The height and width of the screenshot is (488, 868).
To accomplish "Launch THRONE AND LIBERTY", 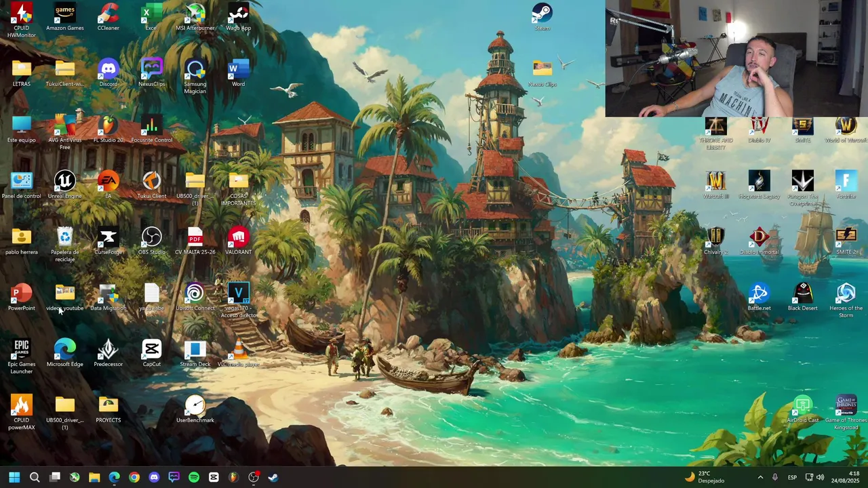I will click(716, 132).
